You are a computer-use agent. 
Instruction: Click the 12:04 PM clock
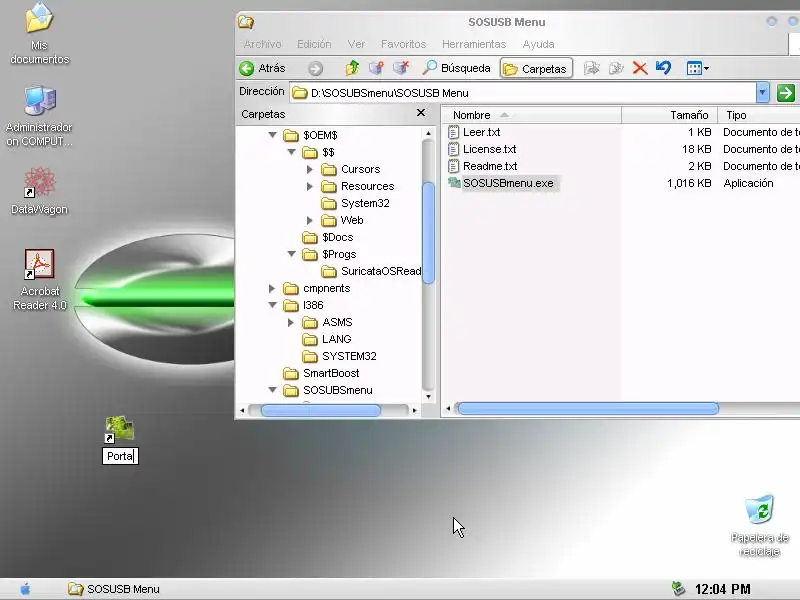pos(722,589)
